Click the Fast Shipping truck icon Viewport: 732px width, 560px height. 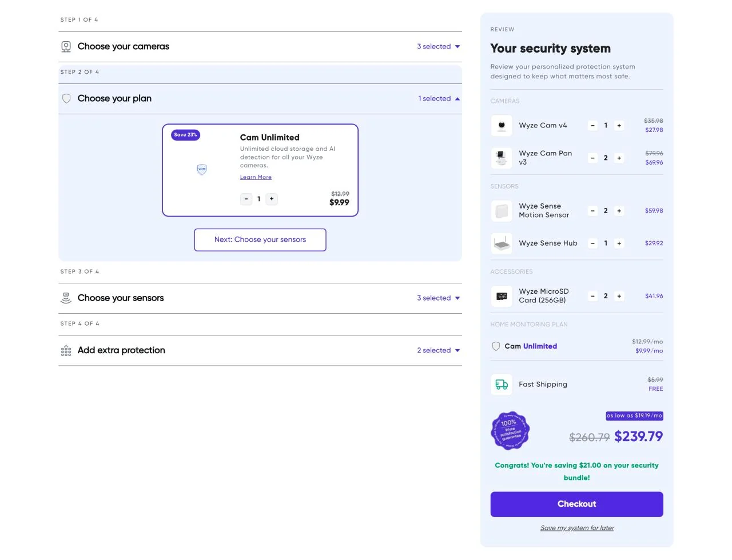[502, 385]
